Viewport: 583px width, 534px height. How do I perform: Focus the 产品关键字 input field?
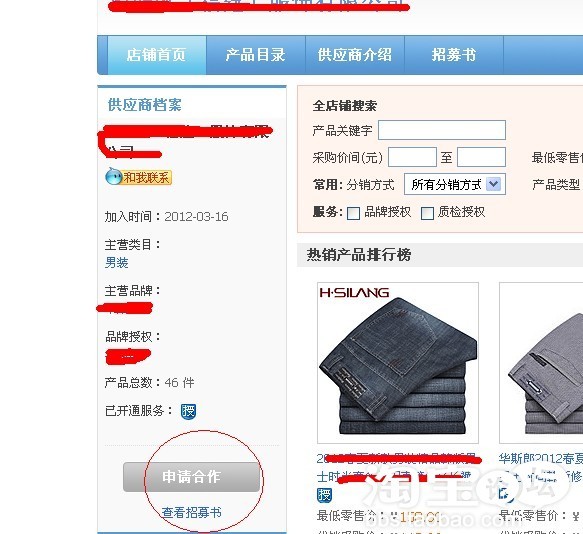[x=442, y=130]
